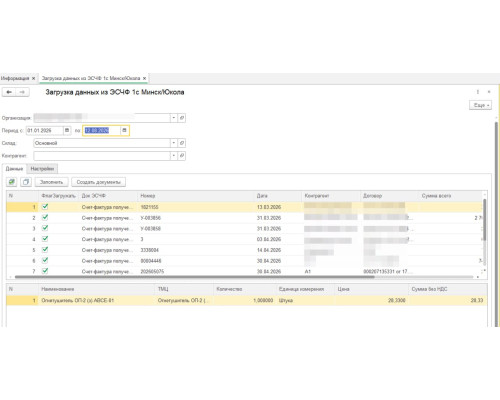Toggle the checkbox in row 4
The image size is (500, 400).
45,239
